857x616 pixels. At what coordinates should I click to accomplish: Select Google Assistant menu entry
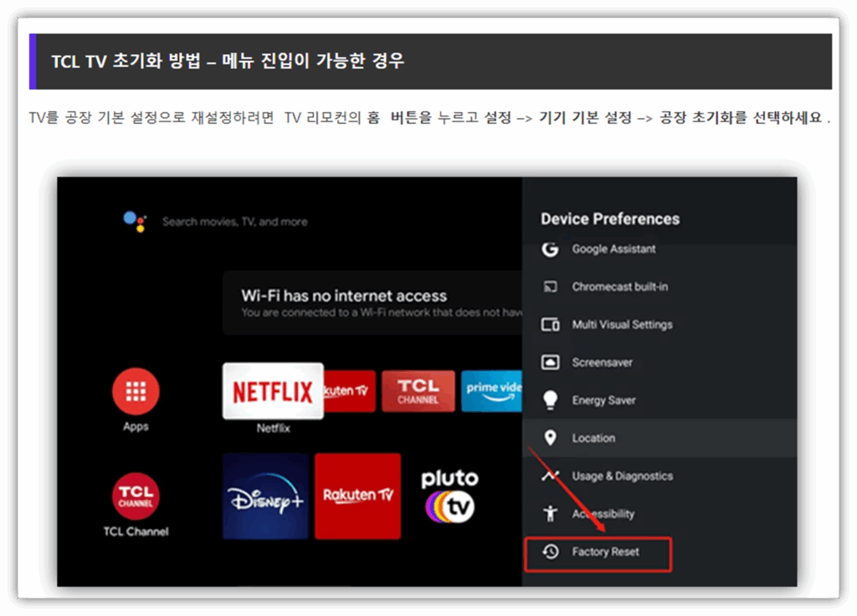[659, 249]
